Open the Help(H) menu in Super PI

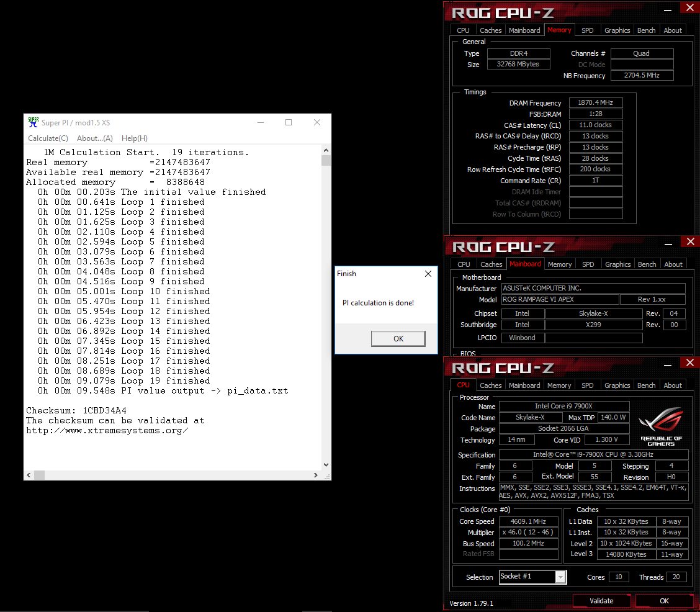(135, 138)
